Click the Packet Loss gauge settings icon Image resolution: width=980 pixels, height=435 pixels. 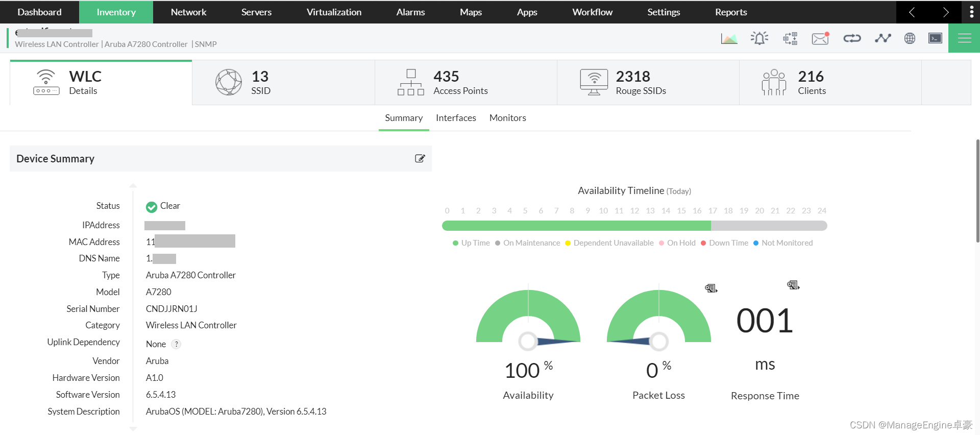point(711,288)
